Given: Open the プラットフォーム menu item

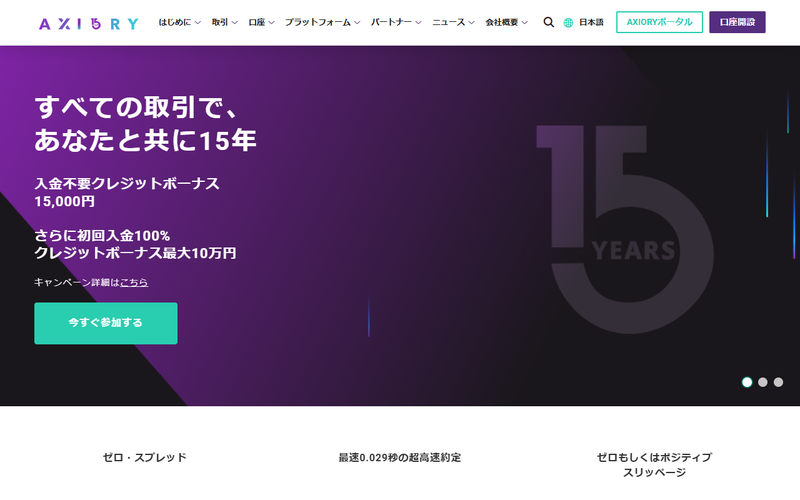Looking at the screenshot, I should point(318,22).
